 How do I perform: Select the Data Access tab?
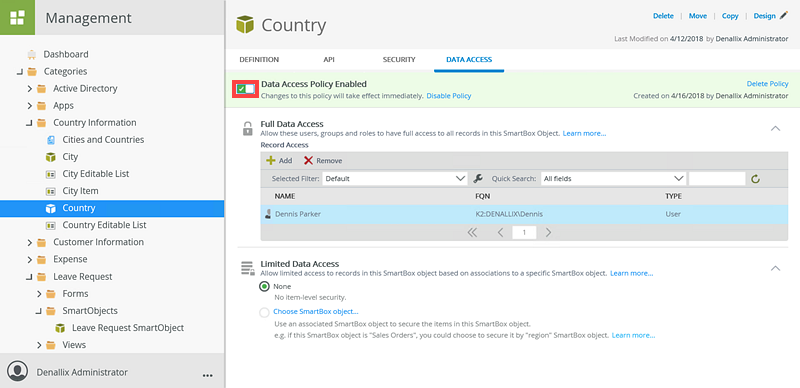click(469, 60)
